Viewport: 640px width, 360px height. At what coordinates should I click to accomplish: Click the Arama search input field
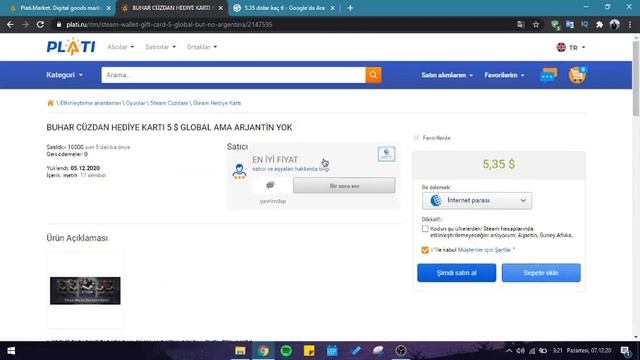(233, 75)
